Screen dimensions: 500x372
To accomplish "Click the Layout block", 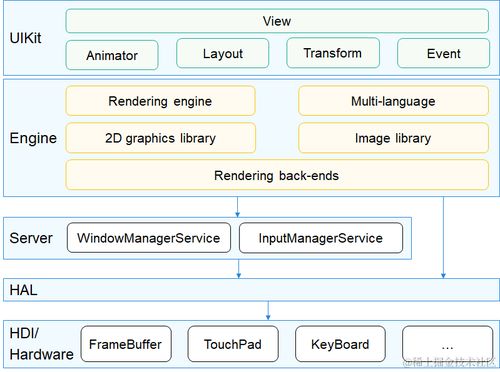I will pyautogui.click(x=223, y=53).
